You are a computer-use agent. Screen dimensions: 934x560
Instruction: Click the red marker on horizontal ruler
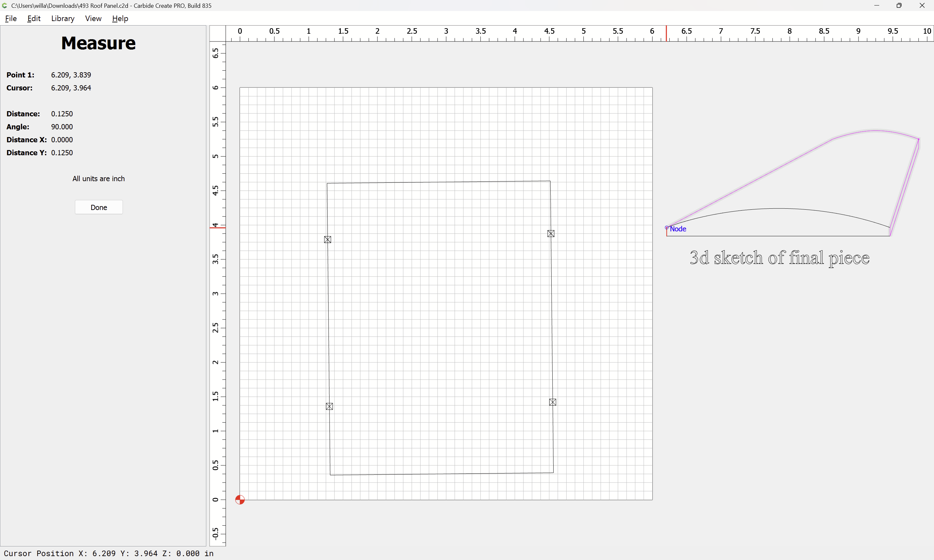(x=666, y=33)
